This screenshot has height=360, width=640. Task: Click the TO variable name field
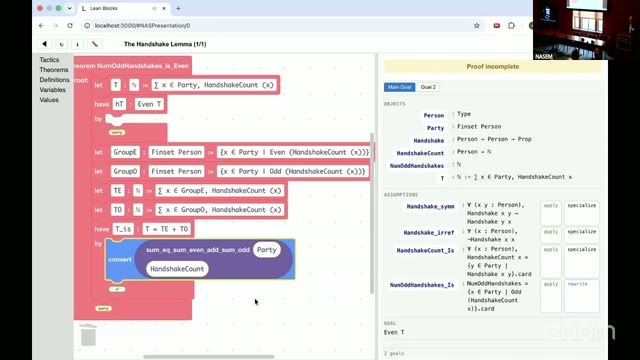(118, 210)
